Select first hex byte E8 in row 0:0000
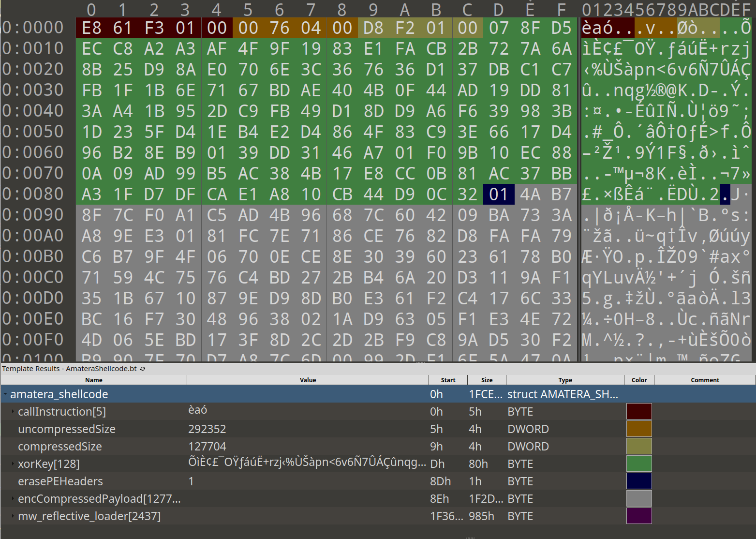 point(91,28)
